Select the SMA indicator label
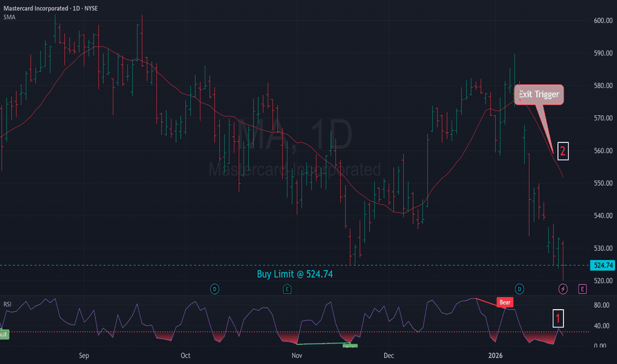The width and height of the screenshot is (617, 364). pos(9,17)
